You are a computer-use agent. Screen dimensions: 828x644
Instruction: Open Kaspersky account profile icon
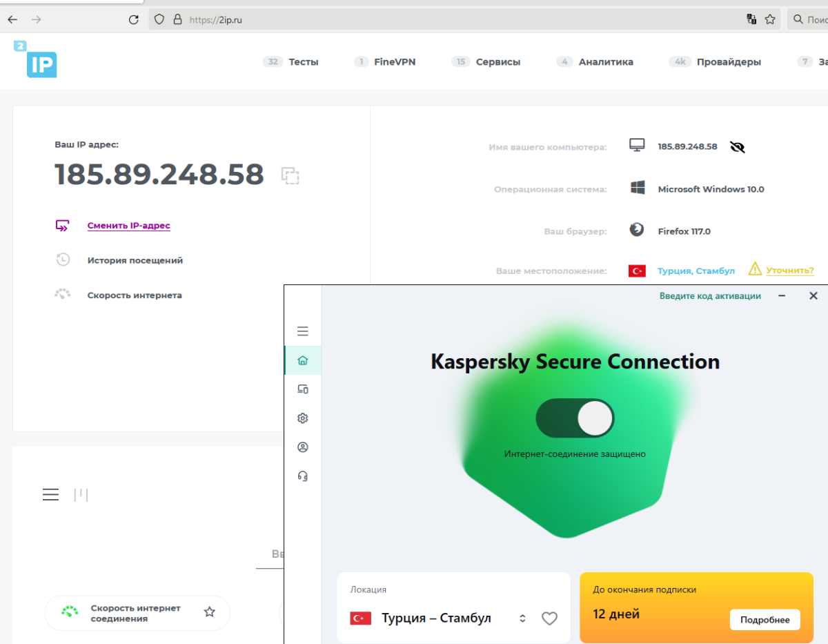pos(302,447)
